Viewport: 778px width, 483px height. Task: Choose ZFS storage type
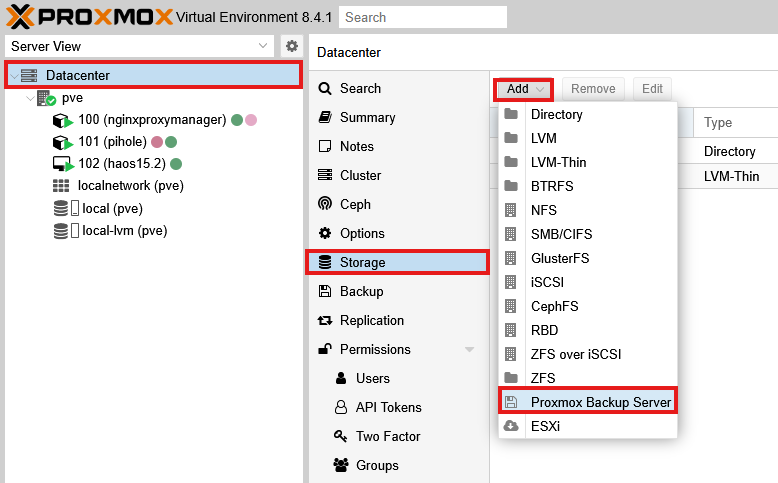click(588, 378)
